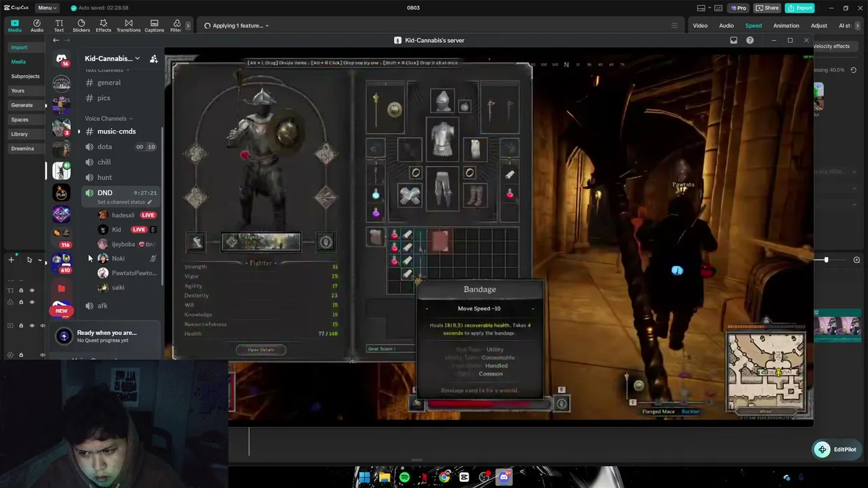This screenshot has width=868, height=488.
Task: Open Spaces in the CapCut sidebar
Action: click(20, 120)
